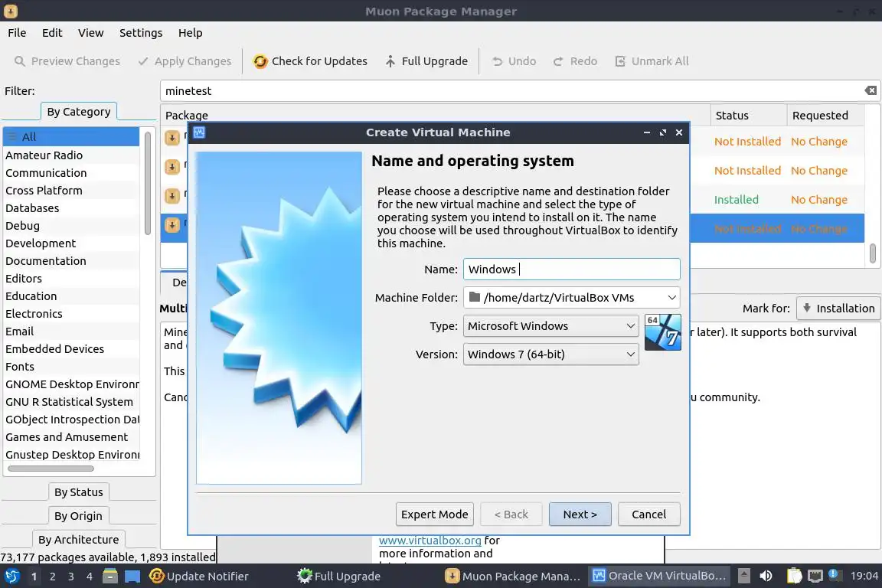Click the package list vertical scrollbar
Viewport: 882px width, 588px height.
(x=873, y=253)
